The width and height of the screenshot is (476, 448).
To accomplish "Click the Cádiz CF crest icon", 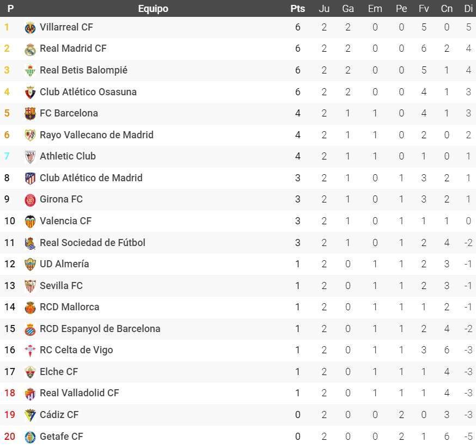I will [30, 415].
